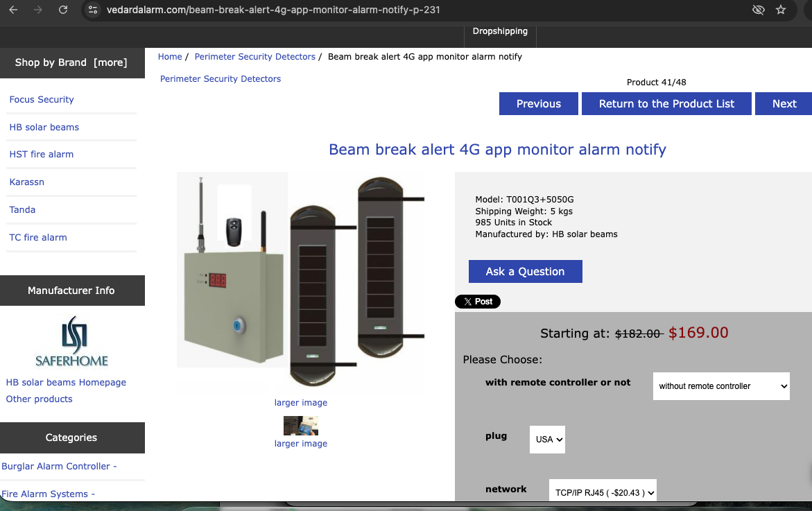Viewport: 812px width, 511px height.
Task: Click the browser back arrow
Action: 13,10
